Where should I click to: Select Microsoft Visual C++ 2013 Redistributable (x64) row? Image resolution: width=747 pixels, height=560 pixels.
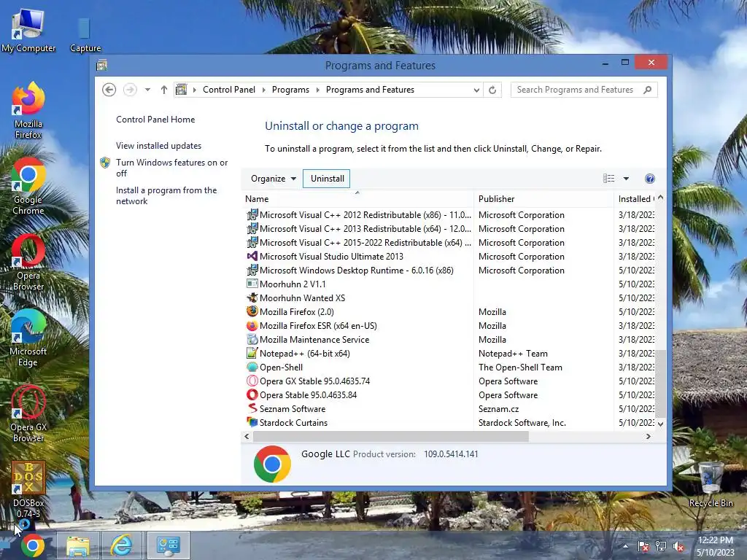pyautogui.click(x=449, y=228)
